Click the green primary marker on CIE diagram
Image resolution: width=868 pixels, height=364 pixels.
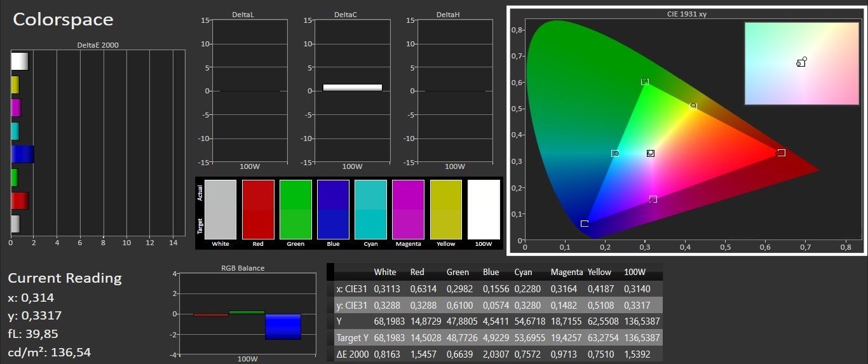[645, 81]
